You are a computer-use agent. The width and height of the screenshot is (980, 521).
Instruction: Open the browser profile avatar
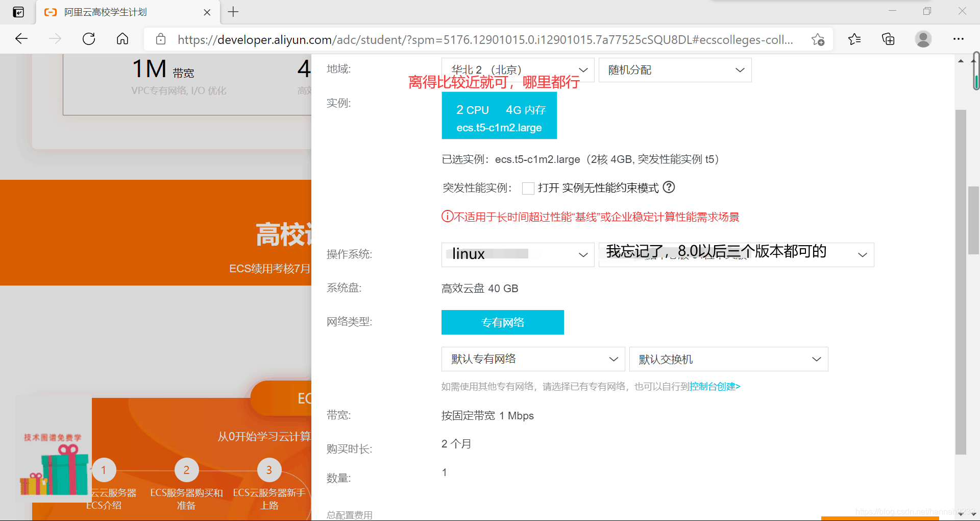pyautogui.click(x=923, y=39)
